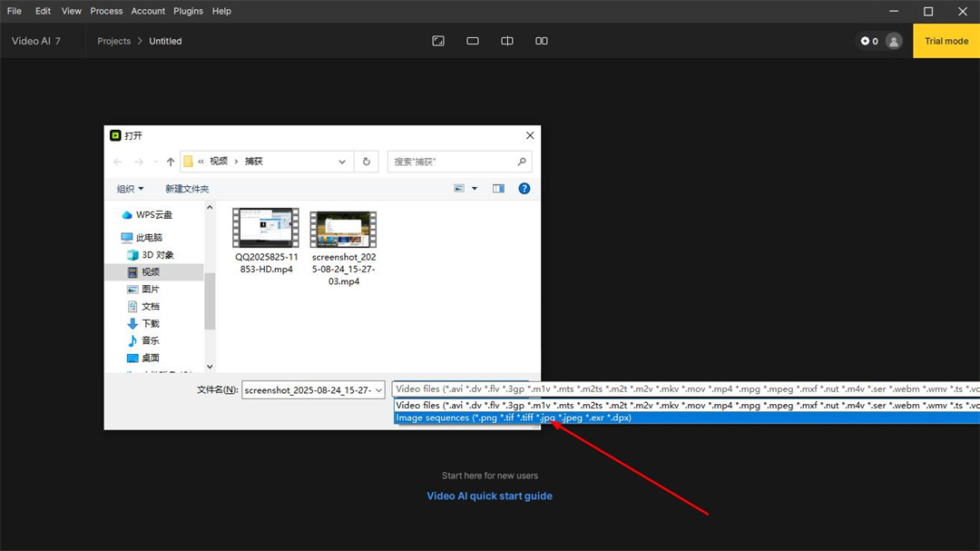The image size is (980, 551).
Task: Go up one folder level arrow
Action: 171,162
